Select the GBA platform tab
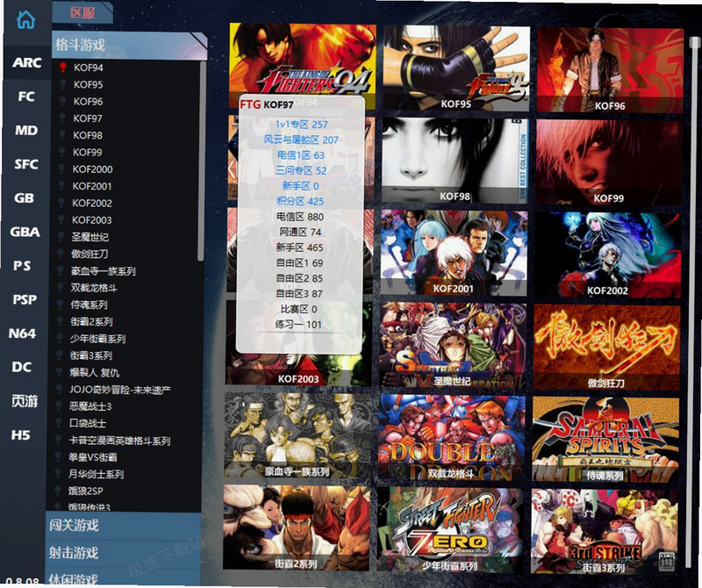The height and width of the screenshot is (588, 702). [25, 232]
